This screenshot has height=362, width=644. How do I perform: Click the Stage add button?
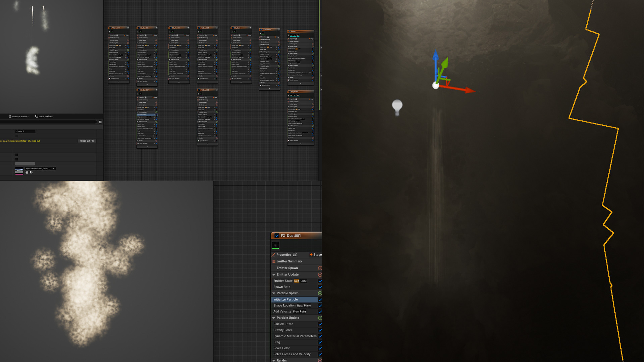[315, 255]
